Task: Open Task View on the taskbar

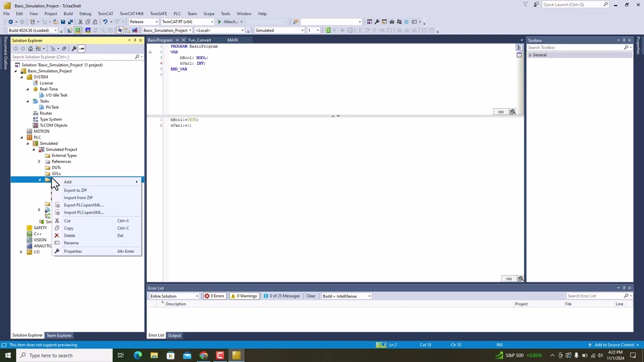Action: point(121,355)
